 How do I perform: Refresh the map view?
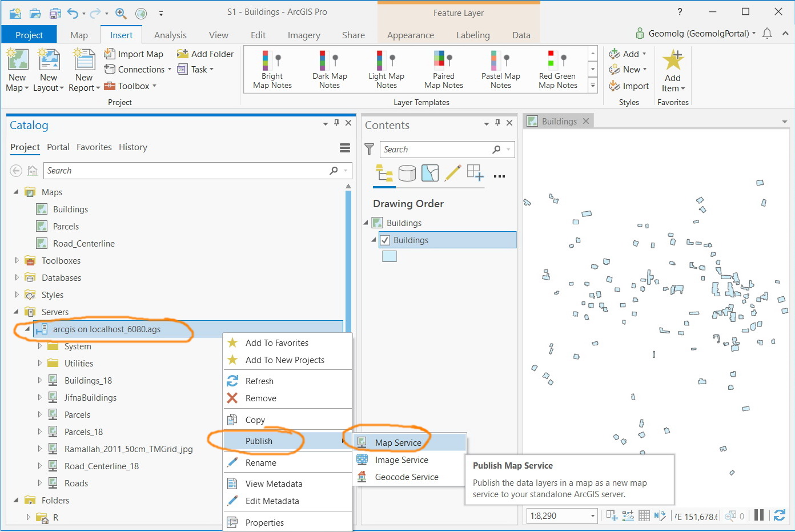pyautogui.click(x=780, y=515)
